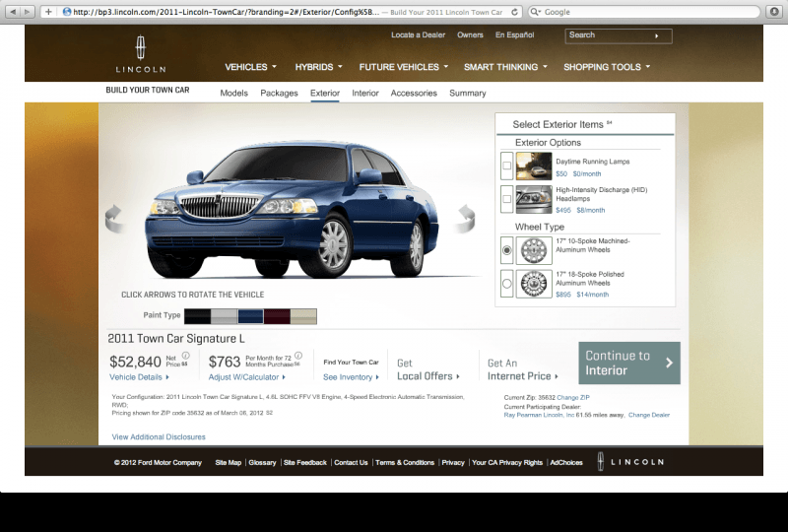Click Adjust W/Calculator link
This screenshot has height=532, width=788.
(247, 377)
